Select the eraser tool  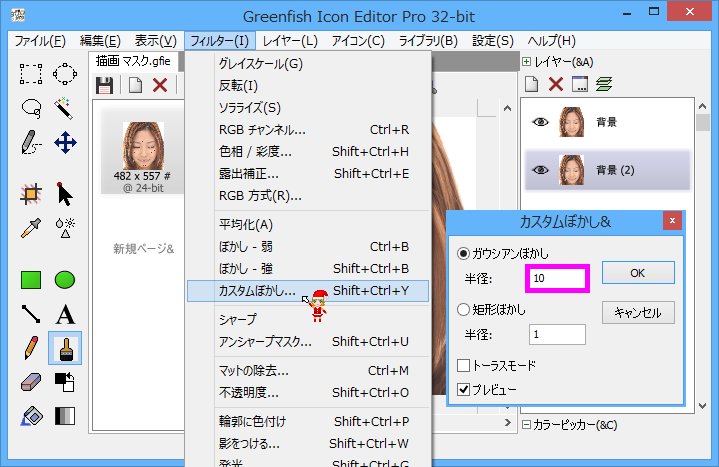tap(31, 382)
